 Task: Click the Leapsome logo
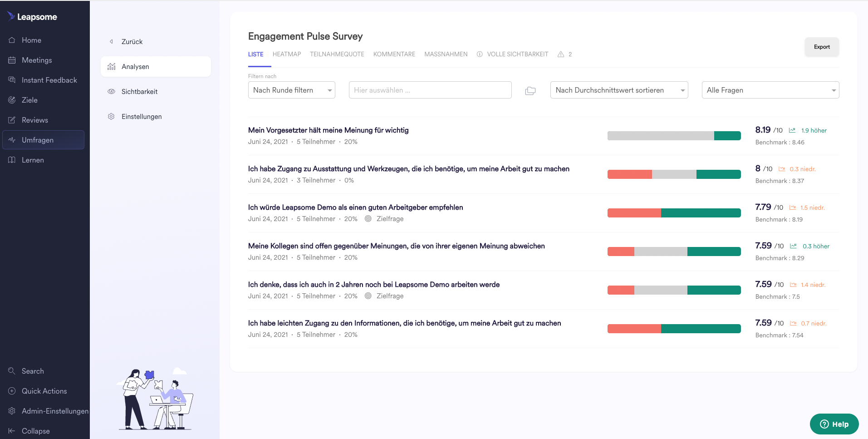pos(32,17)
